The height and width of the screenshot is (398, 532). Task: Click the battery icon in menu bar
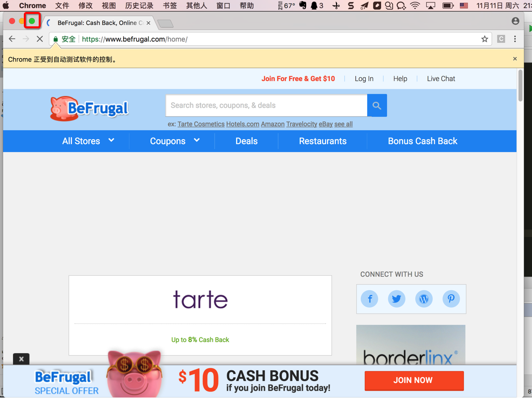coord(448,5)
